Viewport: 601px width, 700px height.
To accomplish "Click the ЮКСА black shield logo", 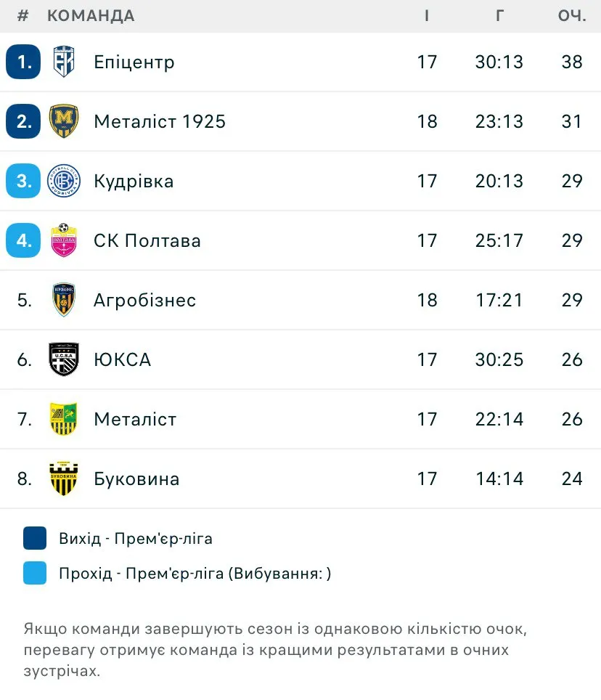I will 64,359.
